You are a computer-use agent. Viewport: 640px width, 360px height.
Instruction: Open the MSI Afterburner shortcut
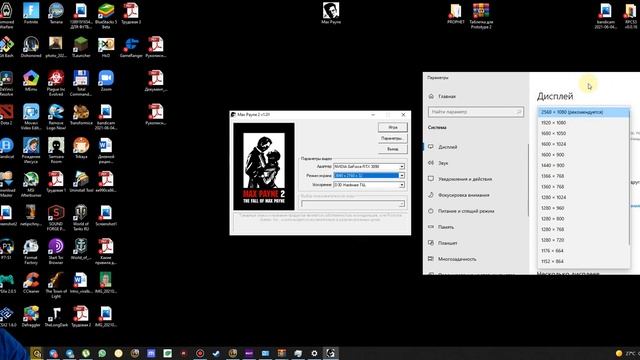click(31, 184)
